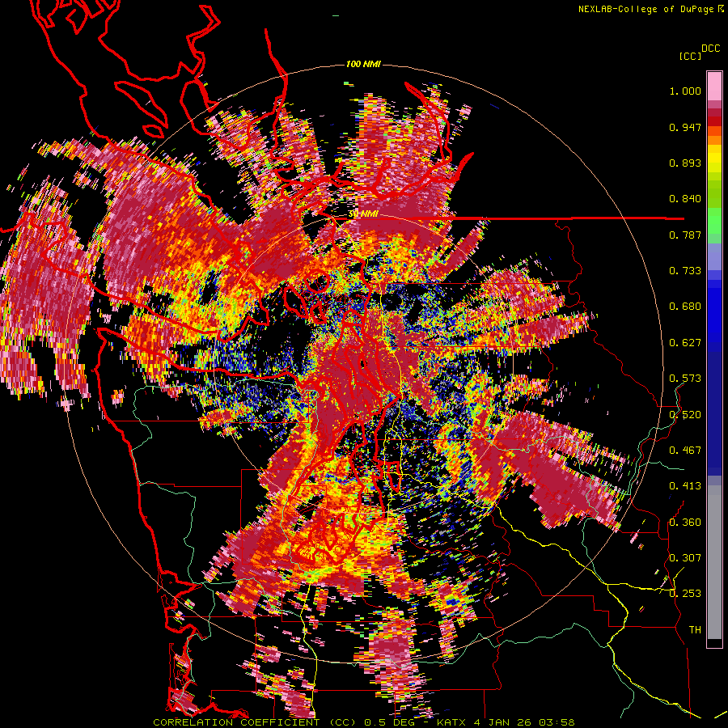This screenshot has height=728, width=728.
Task: Click the 0.413 scale value
Action: [685, 486]
